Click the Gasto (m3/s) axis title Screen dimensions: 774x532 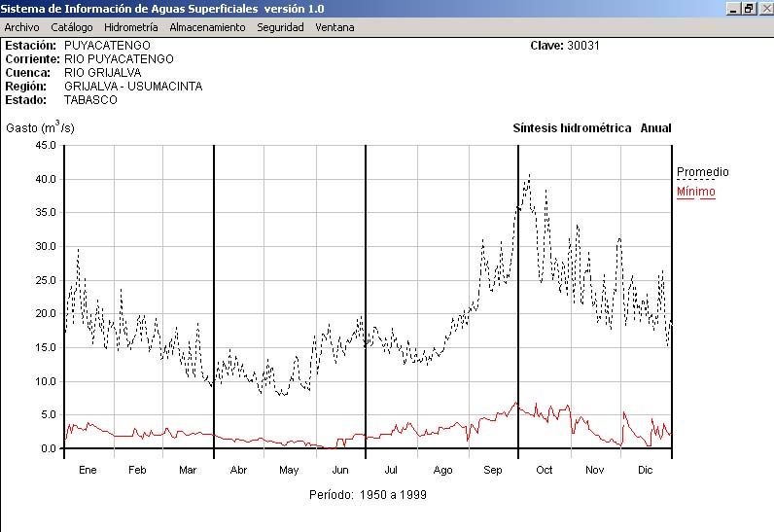[40, 127]
